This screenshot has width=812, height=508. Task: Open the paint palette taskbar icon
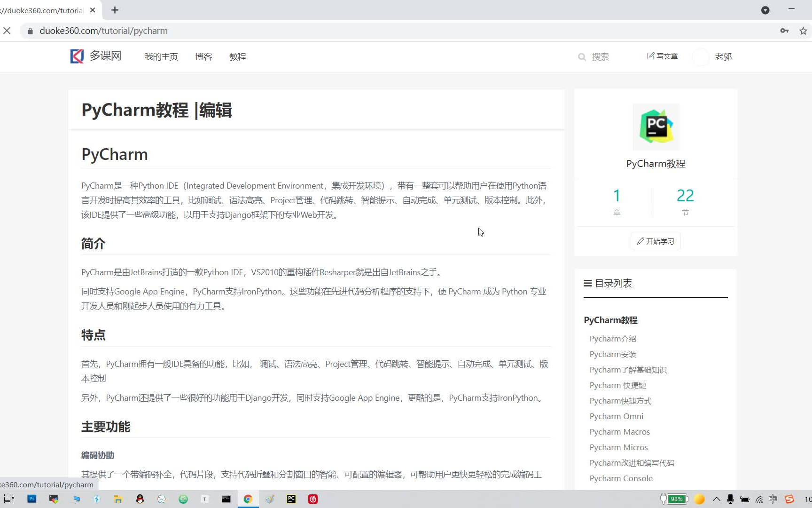coord(269,499)
